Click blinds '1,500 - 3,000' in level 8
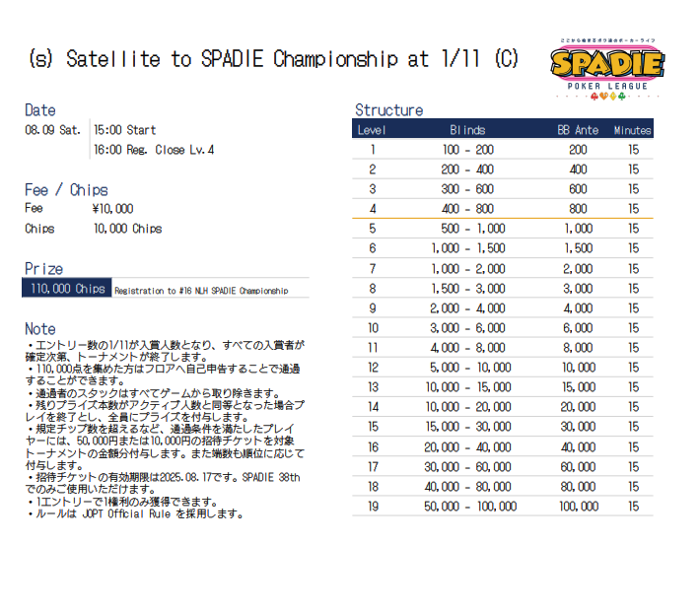This screenshot has width=700, height=612. (468, 289)
